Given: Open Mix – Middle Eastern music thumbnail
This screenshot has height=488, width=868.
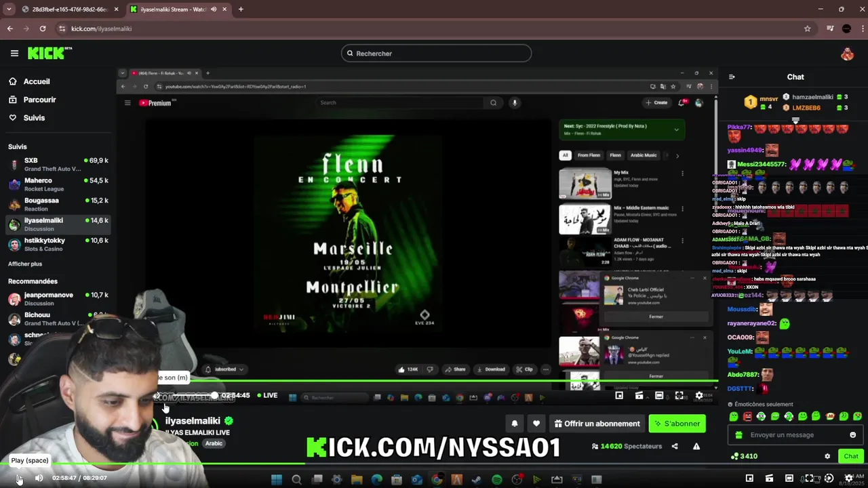Looking at the screenshot, I should tap(585, 218).
